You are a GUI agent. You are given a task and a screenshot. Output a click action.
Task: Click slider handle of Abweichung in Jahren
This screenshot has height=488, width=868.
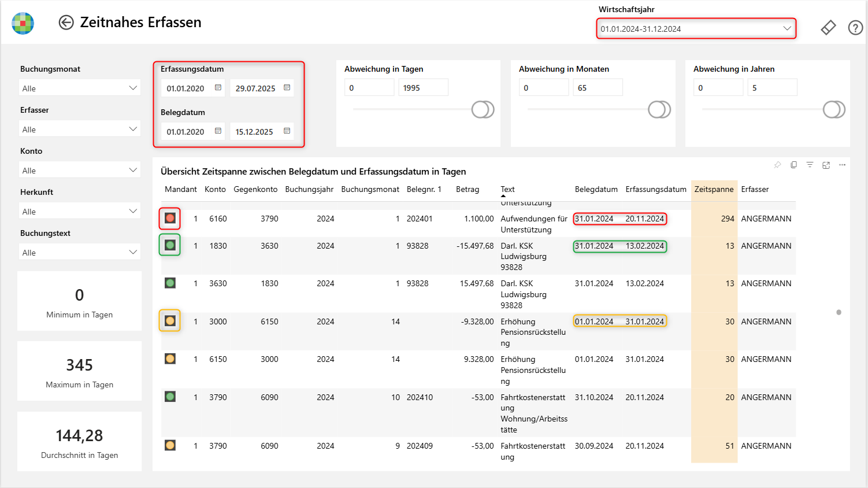(x=834, y=109)
